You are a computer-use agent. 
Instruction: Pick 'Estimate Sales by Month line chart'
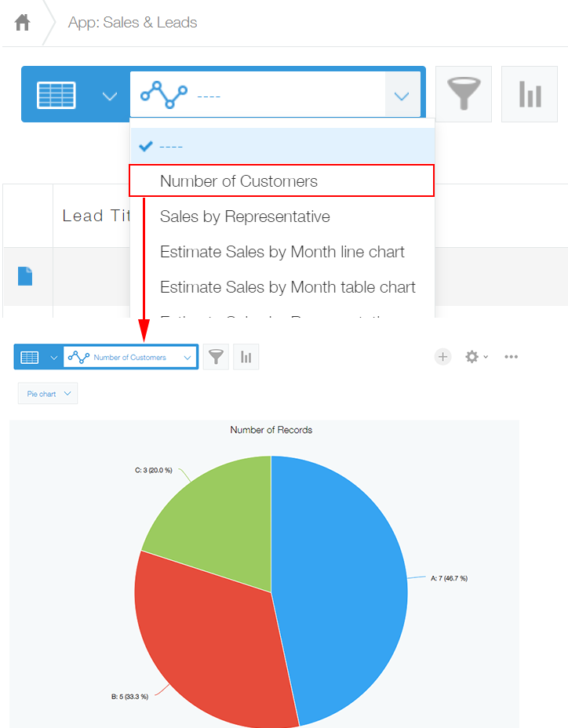point(282,252)
